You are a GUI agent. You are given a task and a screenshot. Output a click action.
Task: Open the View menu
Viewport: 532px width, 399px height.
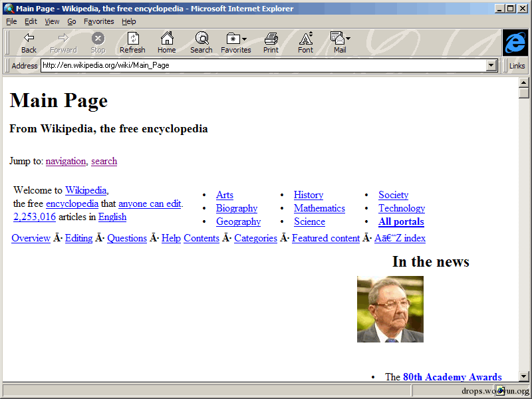(x=52, y=21)
